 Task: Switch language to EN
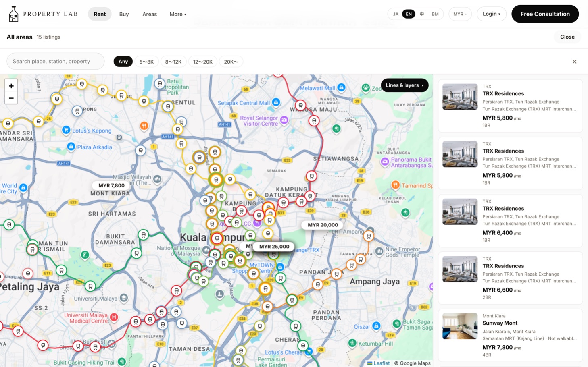click(x=409, y=14)
